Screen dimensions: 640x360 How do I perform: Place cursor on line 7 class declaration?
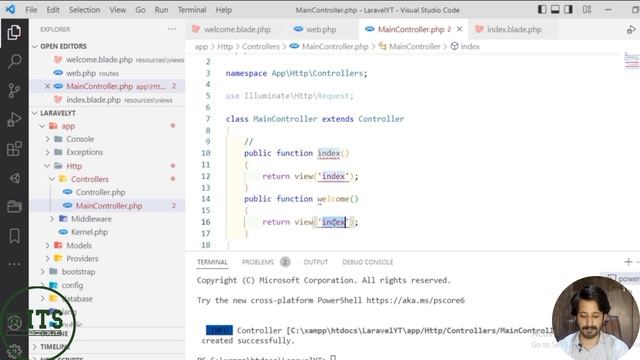315,119
